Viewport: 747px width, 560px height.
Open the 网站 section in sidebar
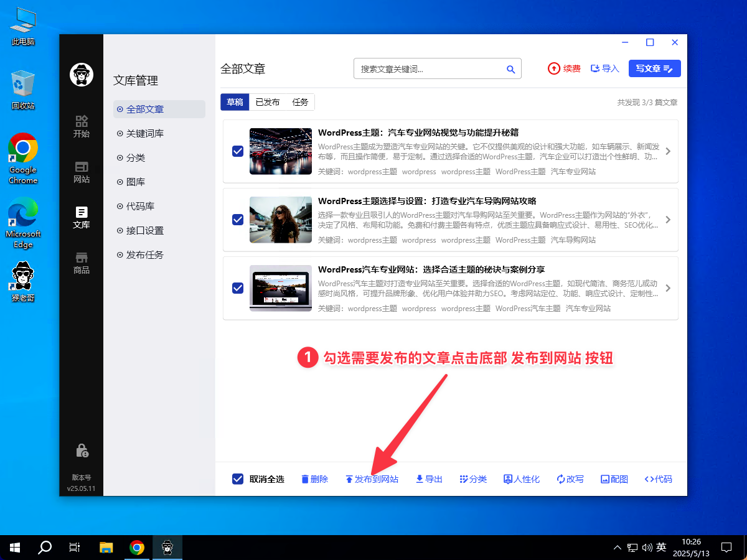pos(82,172)
